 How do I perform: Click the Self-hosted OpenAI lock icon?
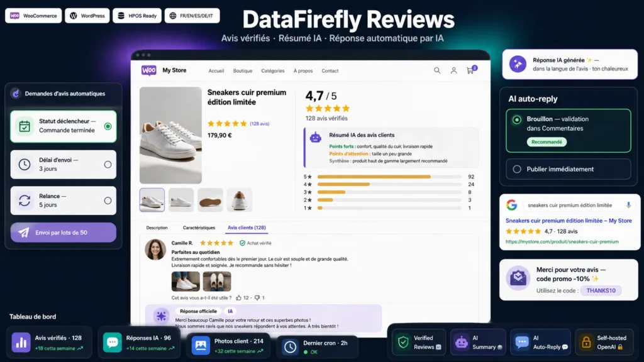pyautogui.click(x=586, y=342)
